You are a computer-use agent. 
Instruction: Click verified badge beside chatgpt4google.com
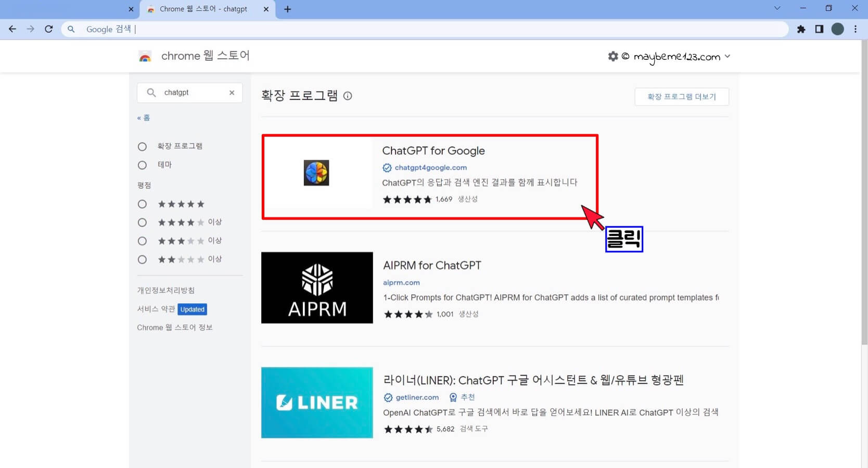coord(387,167)
